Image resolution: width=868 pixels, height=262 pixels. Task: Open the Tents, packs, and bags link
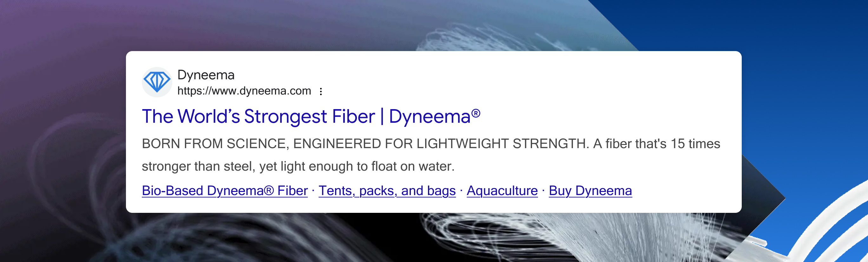tap(386, 191)
